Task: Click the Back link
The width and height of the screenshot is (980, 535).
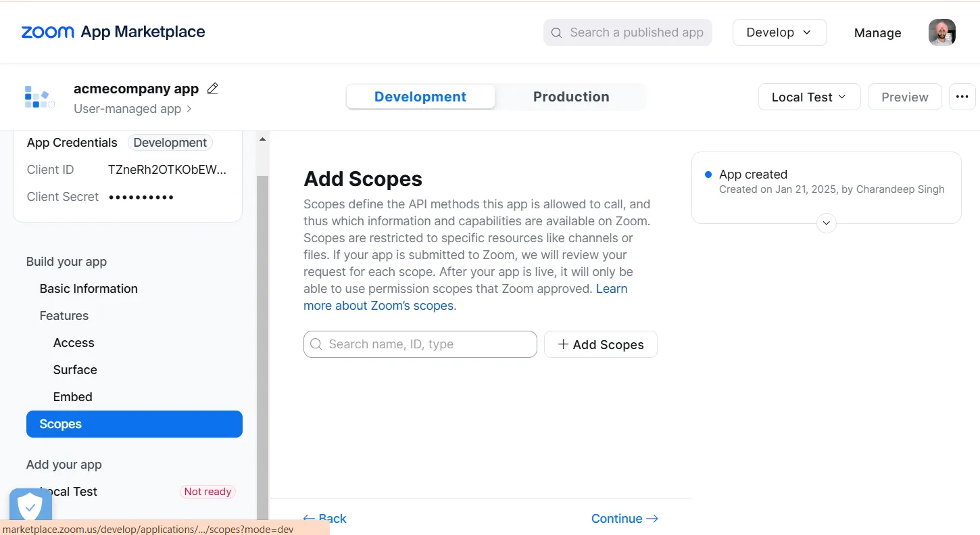Action: click(x=325, y=519)
